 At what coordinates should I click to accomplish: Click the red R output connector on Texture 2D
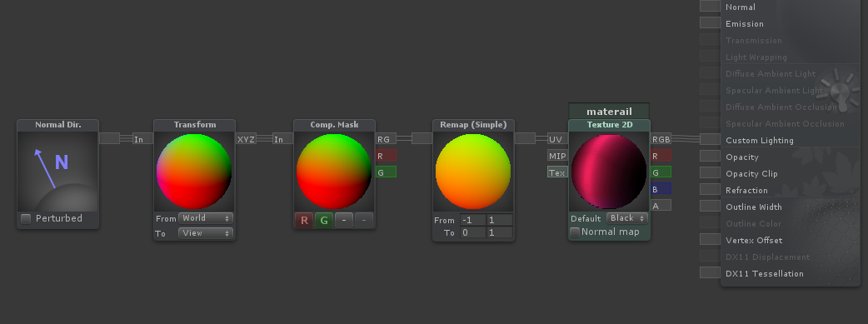coord(661,156)
